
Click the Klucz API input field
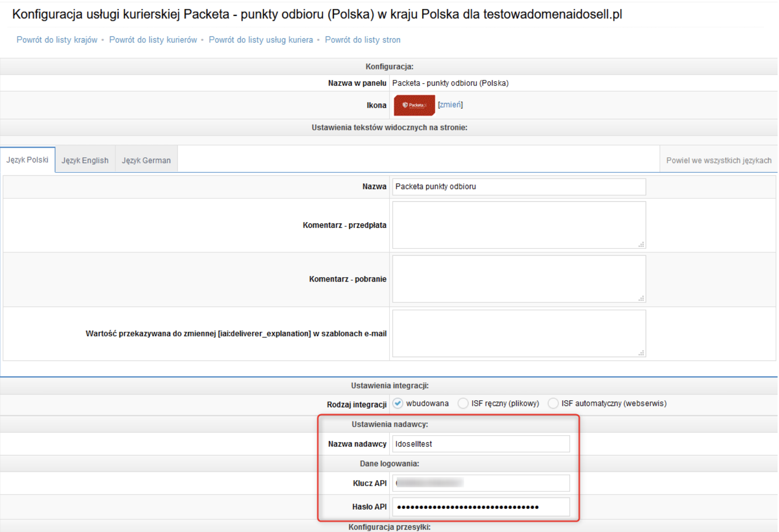[x=481, y=483]
